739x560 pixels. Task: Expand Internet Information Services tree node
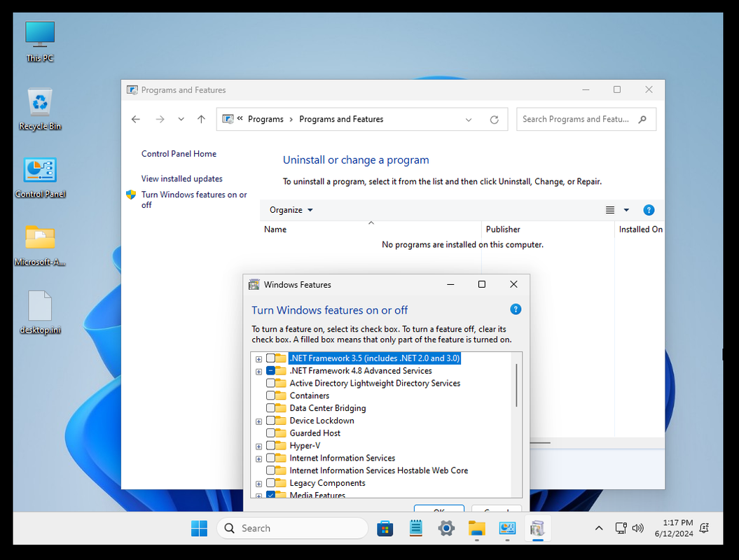click(258, 458)
